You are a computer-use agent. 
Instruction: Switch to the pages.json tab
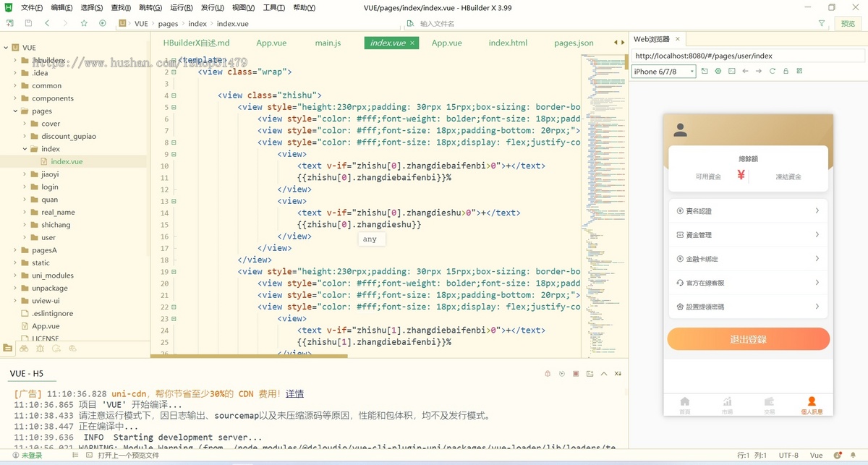(574, 43)
